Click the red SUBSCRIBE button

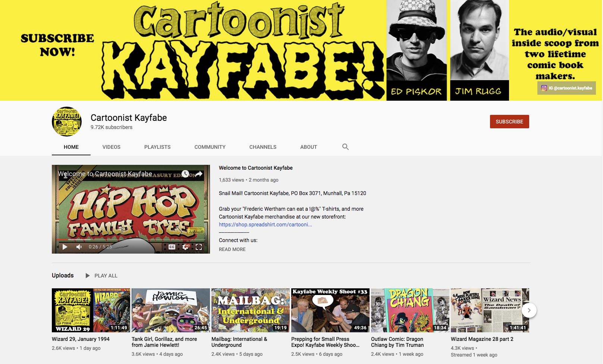point(509,122)
